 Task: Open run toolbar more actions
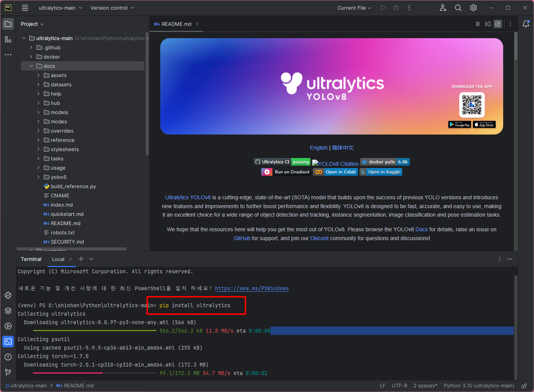point(409,8)
